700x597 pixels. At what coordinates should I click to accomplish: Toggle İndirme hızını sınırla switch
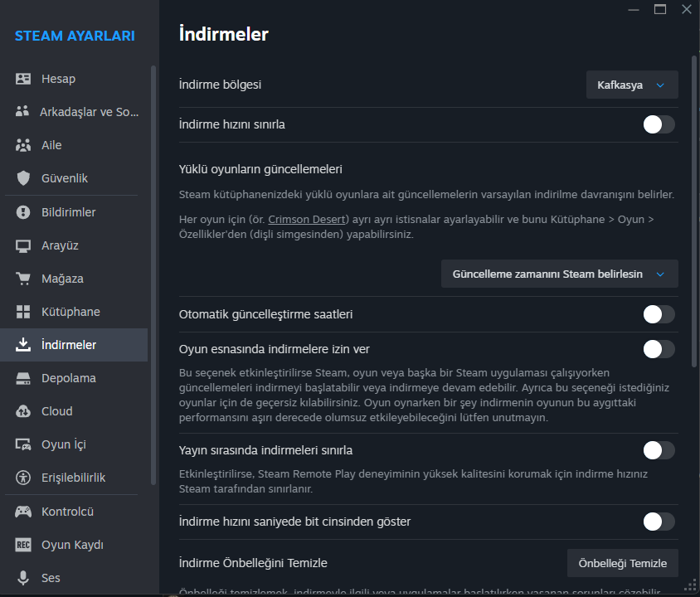point(659,124)
